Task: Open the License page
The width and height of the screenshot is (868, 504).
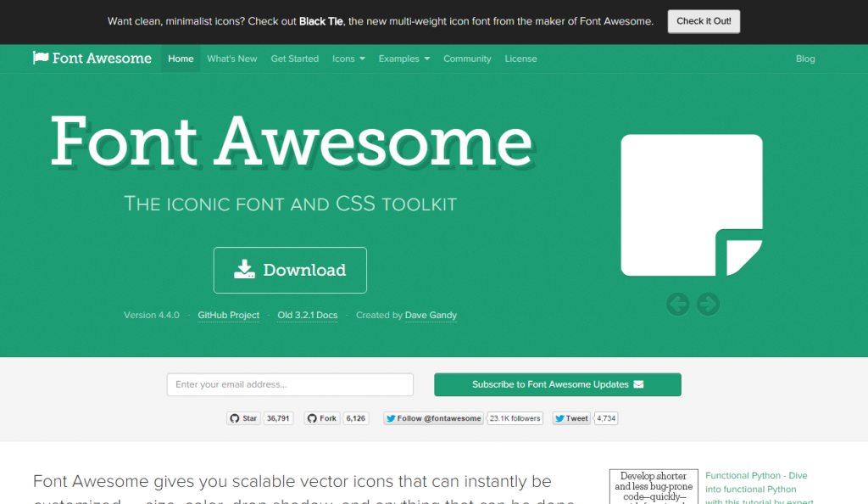Action: [520, 59]
